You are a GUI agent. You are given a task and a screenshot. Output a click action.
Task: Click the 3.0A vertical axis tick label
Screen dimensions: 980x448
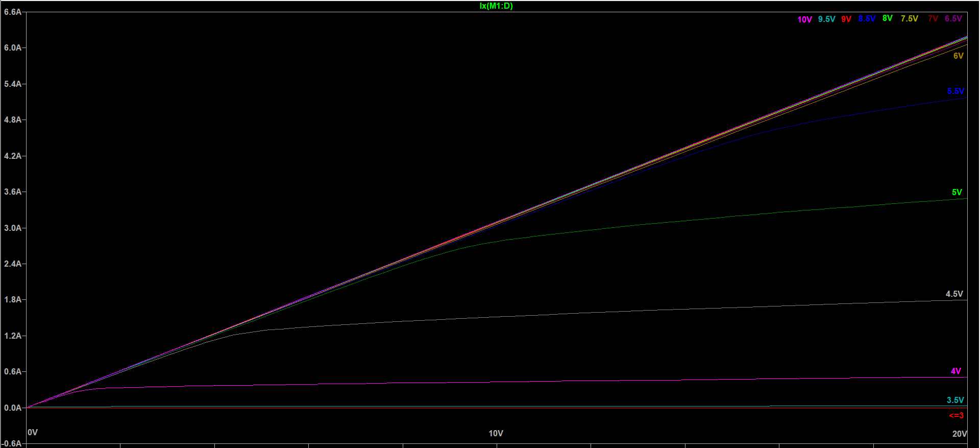point(13,228)
